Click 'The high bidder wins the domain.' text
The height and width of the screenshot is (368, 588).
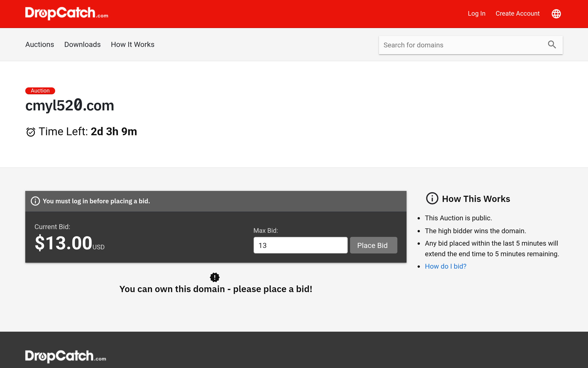tap(475, 231)
